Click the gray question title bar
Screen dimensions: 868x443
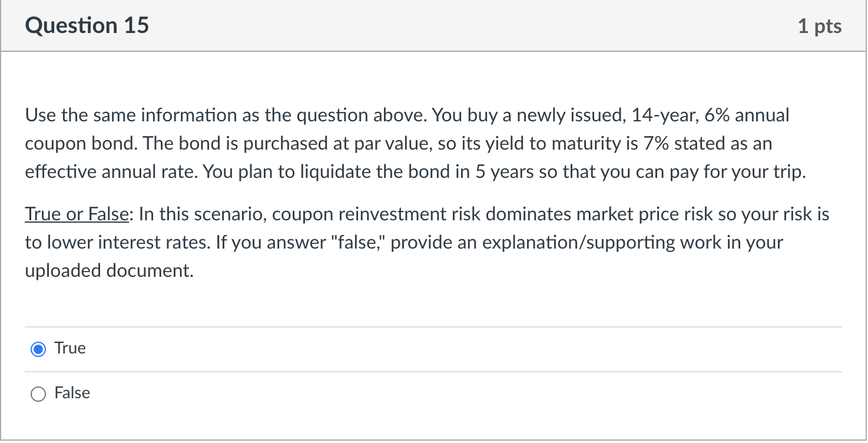point(412,25)
